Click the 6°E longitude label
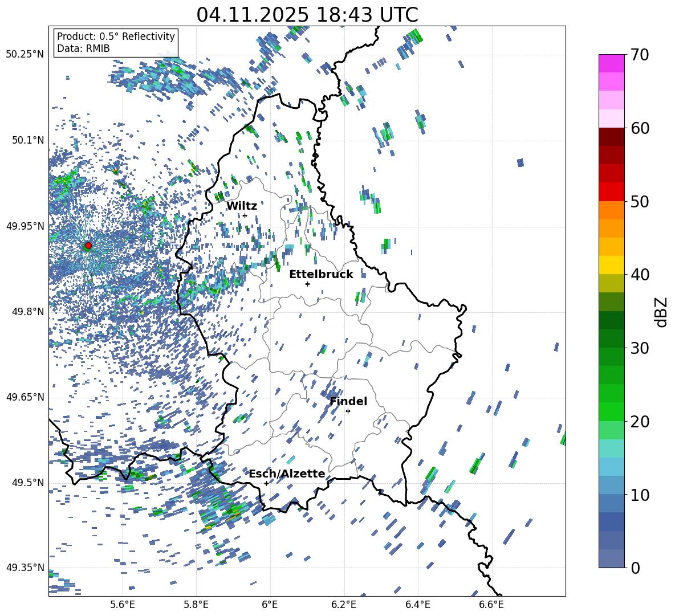 (270, 605)
